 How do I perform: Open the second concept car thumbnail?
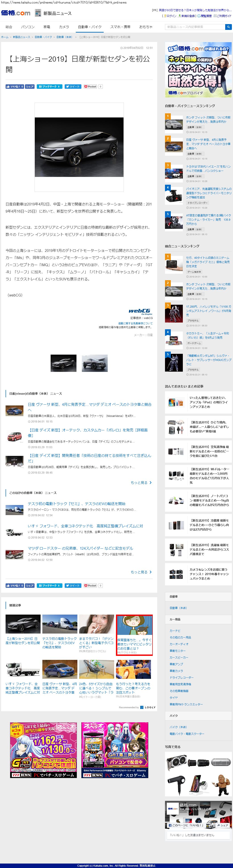95,363
